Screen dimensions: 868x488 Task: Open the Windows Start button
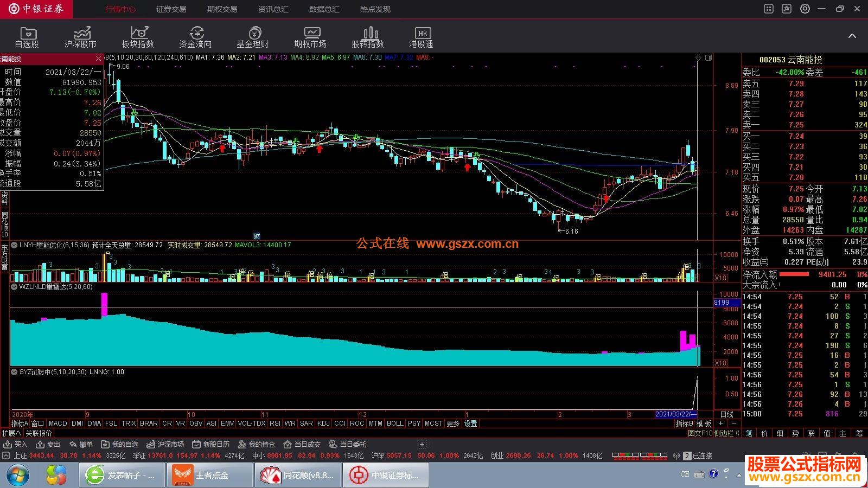click(17, 476)
